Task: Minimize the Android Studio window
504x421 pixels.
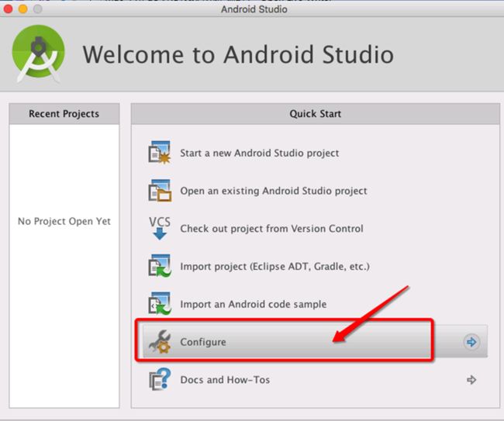Action: (x=22, y=9)
